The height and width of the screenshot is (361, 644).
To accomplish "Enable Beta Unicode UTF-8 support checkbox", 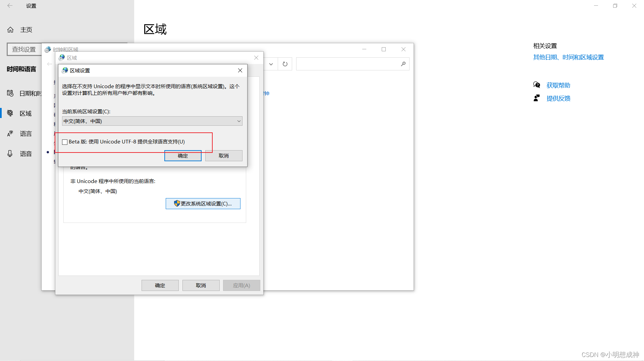I will pyautogui.click(x=65, y=142).
